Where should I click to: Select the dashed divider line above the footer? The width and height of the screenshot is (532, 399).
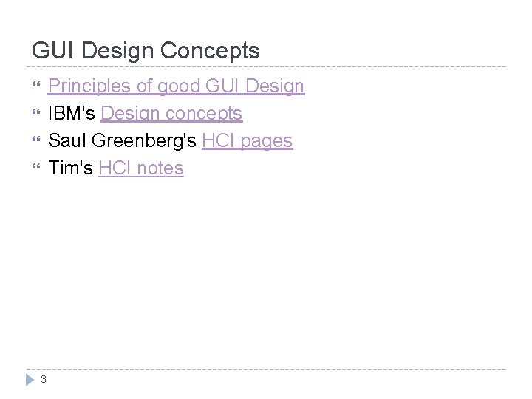tap(266, 369)
